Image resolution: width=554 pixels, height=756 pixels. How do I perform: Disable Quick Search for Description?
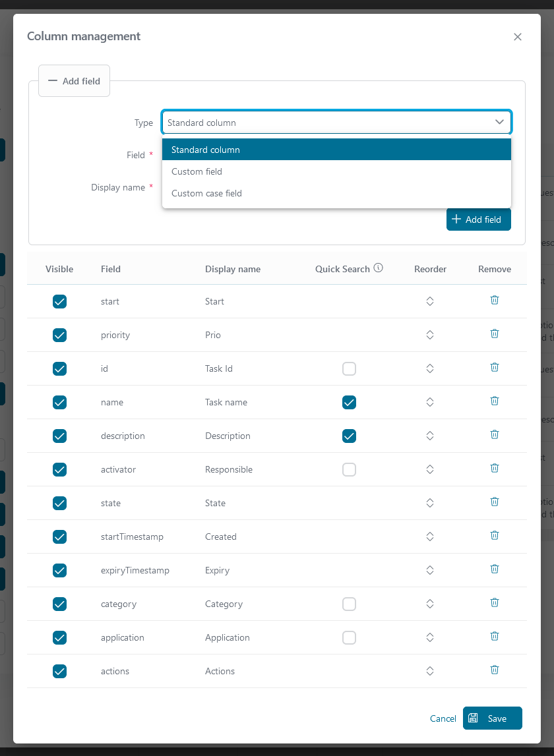(350, 436)
